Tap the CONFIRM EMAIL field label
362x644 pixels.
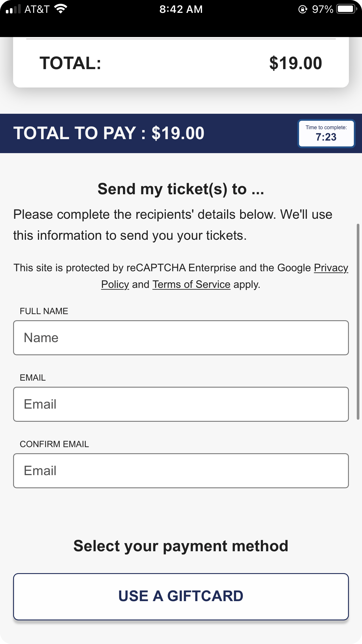[x=54, y=444]
